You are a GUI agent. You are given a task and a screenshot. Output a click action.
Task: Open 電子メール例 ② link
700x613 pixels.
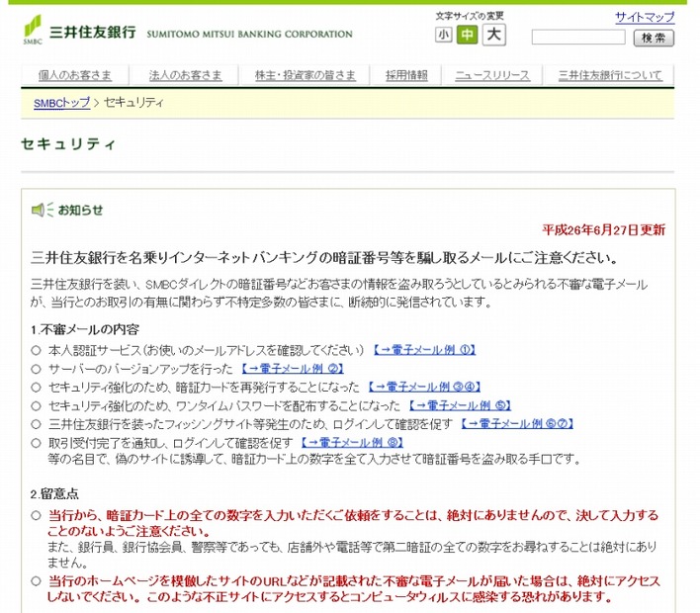tap(293, 369)
